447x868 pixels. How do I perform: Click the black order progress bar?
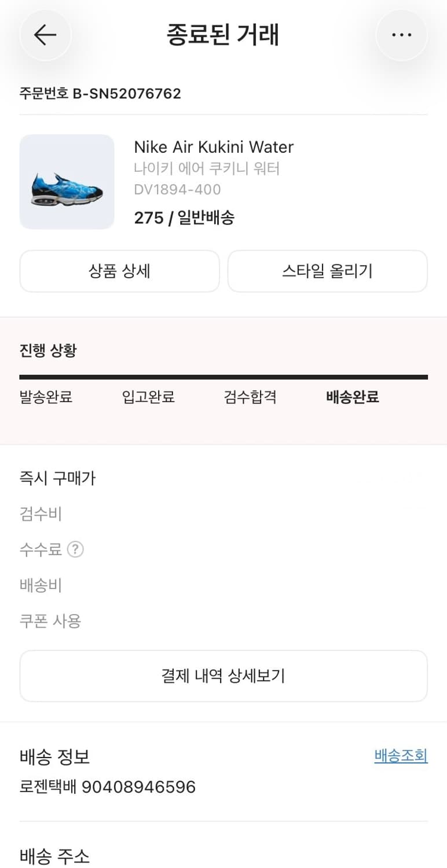pos(223,377)
